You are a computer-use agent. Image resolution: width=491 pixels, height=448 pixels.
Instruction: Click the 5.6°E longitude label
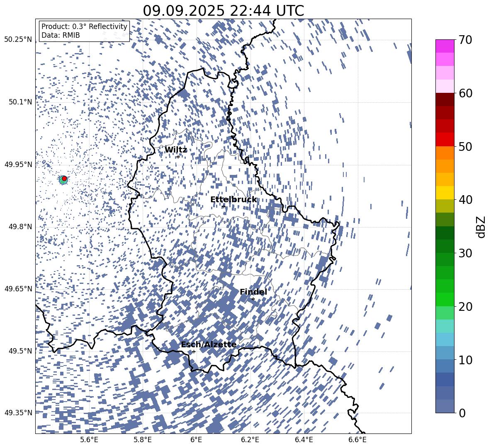point(89,440)
